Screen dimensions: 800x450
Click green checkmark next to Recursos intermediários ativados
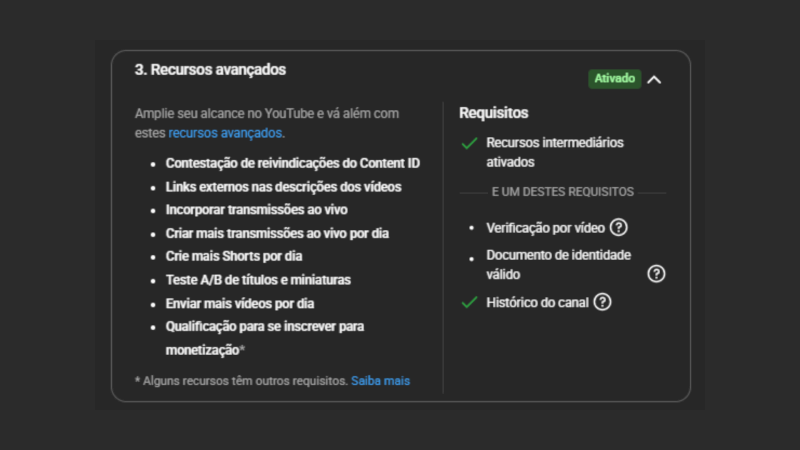469,144
